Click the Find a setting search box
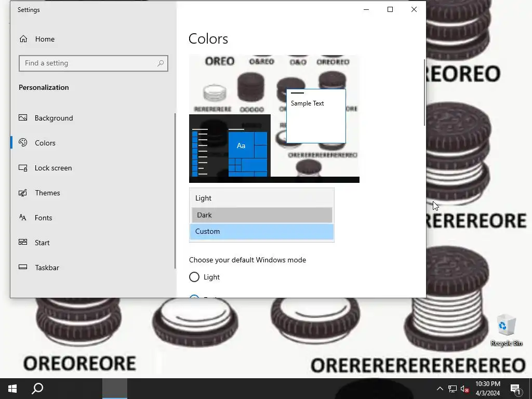 pos(94,63)
